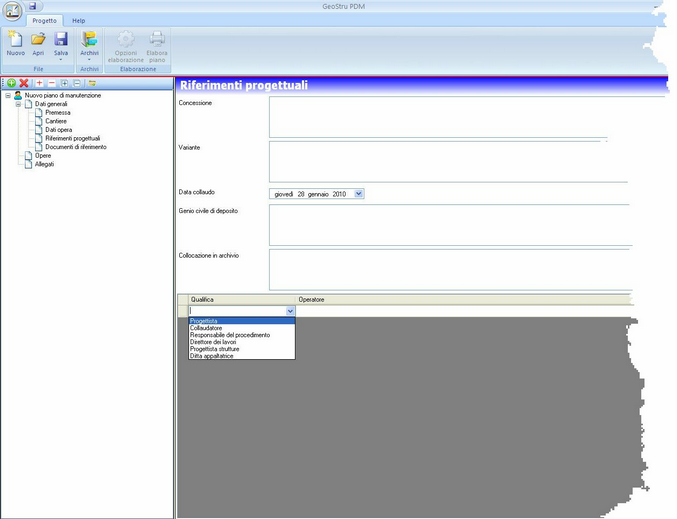Click into Genio civile di deposito field
677x519 pixels.
click(450, 225)
